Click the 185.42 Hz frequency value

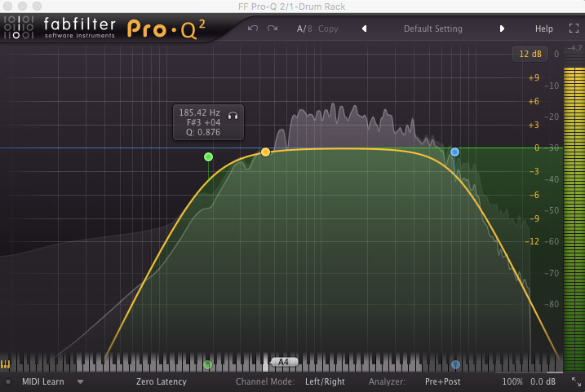click(199, 112)
